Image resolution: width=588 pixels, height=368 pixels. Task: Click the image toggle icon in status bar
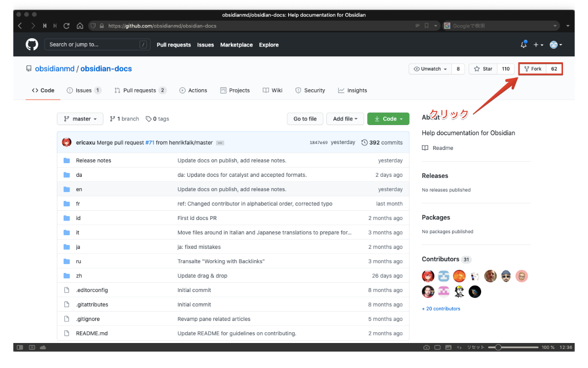[x=448, y=347]
